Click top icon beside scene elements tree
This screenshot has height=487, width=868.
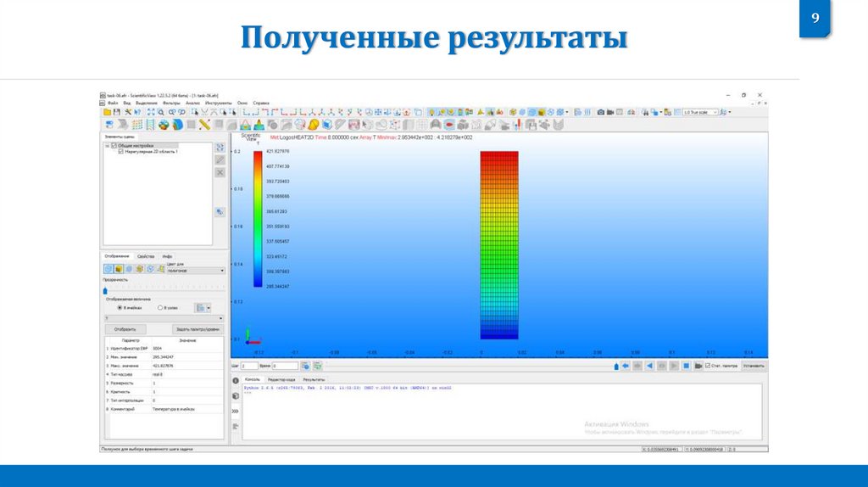point(220,147)
